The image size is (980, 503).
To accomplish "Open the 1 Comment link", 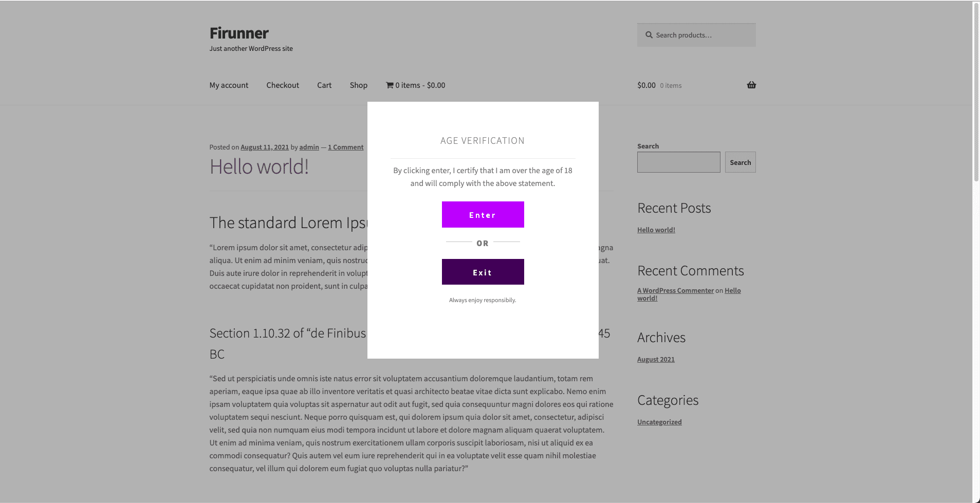I will point(345,147).
